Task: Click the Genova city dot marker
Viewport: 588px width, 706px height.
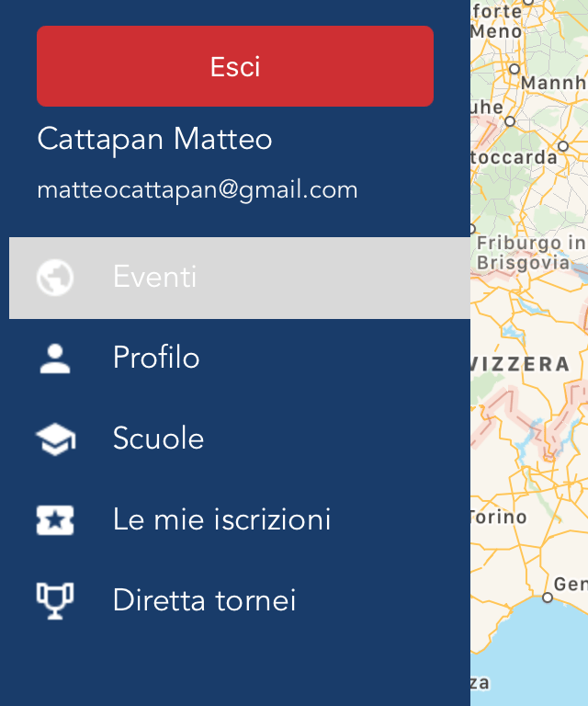Action: pos(548,598)
